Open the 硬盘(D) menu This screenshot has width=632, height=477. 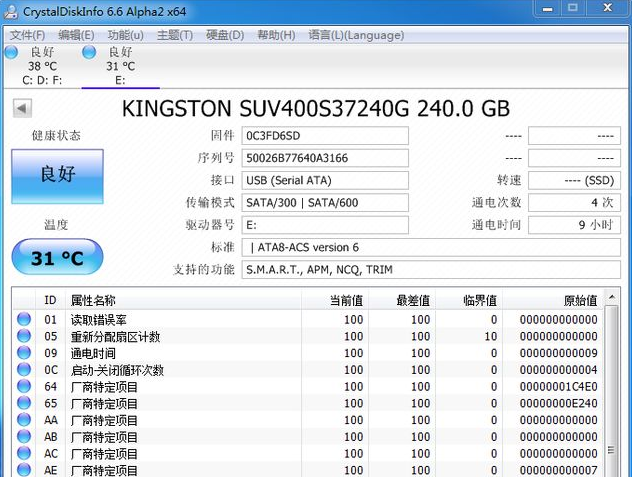tap(225, 35)
